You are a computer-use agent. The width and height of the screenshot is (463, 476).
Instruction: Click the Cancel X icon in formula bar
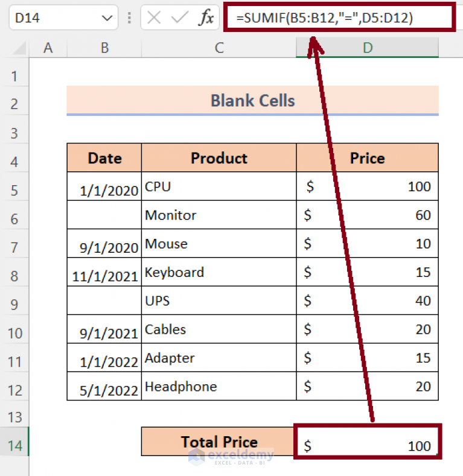coord(154,18)
